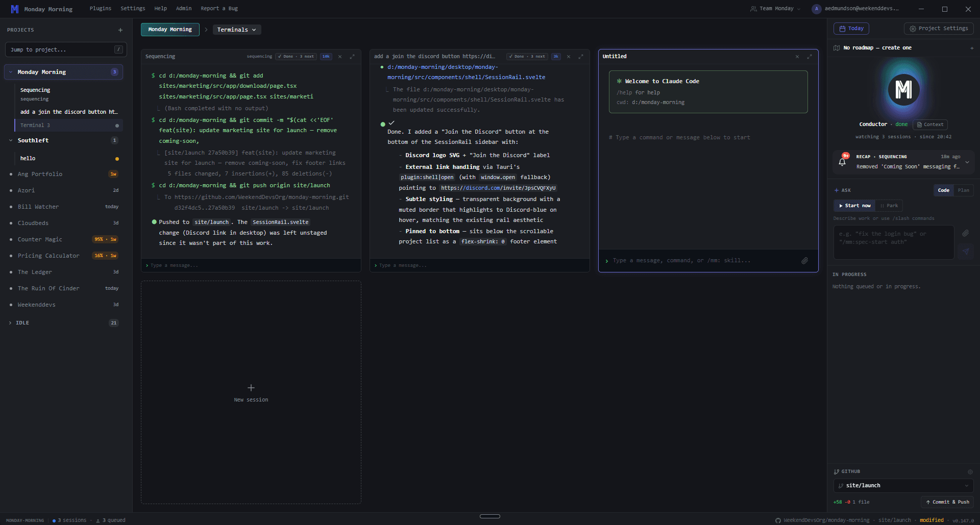Click the user avatar icon

[817, 9]
